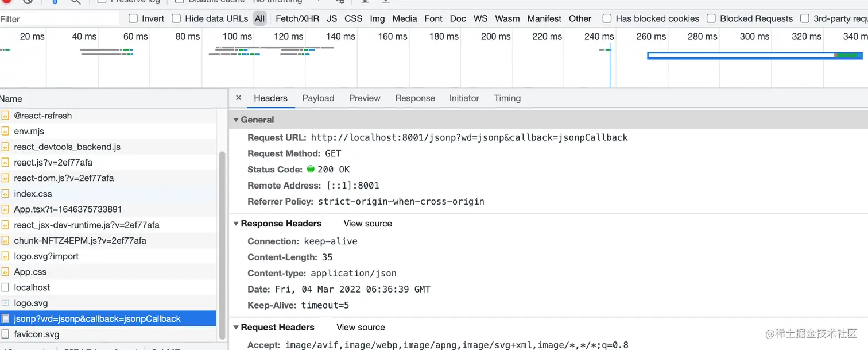This screenshot has width=868, height=350.
Task: Filter requests by Fetch/XHR
Action: pyautogui.click(x=297, y=18)
